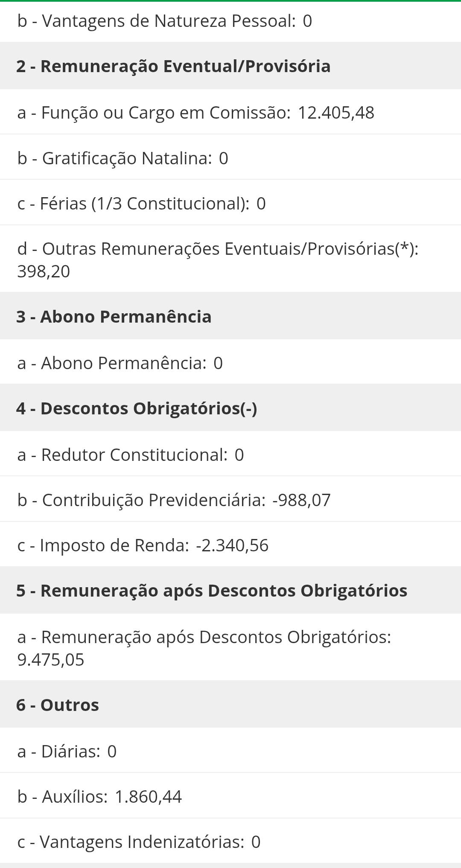Tap the Função ou Cargo em Comissão label

154,113
